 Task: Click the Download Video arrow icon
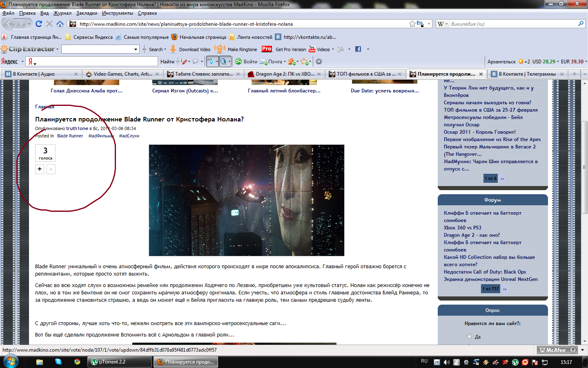(173, 49)
